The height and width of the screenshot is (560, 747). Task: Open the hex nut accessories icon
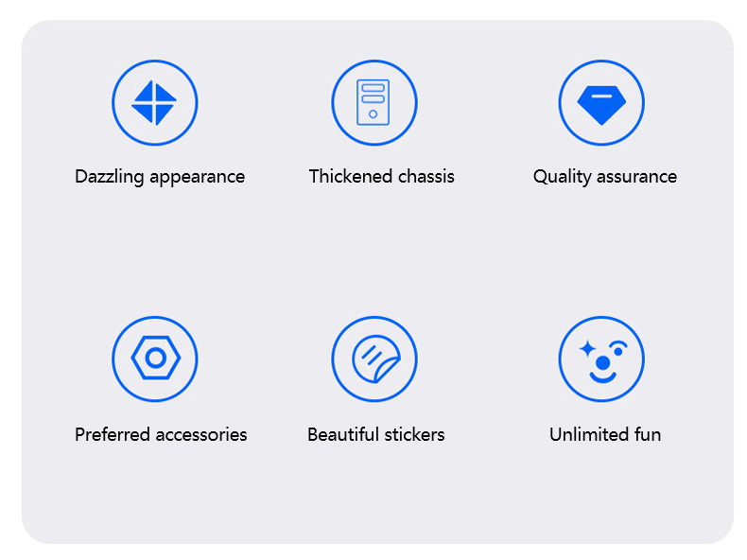tap(155, 359)
